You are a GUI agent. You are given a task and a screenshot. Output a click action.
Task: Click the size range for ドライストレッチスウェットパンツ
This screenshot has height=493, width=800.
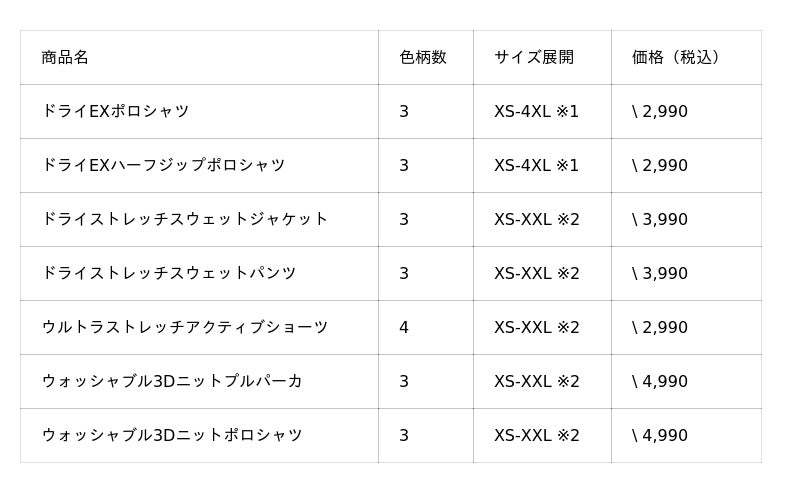(x=536, y=273)
